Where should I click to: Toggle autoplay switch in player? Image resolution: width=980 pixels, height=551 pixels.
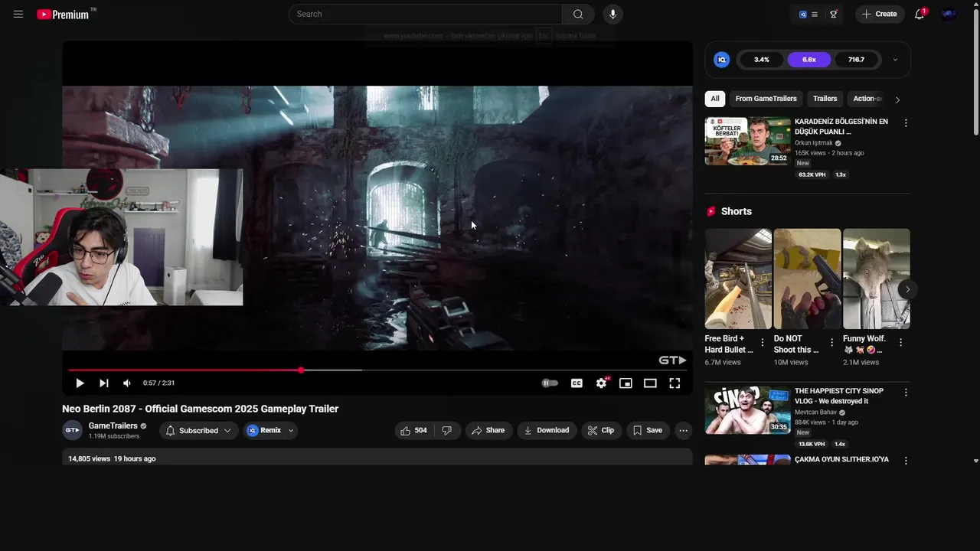(550, 383)
